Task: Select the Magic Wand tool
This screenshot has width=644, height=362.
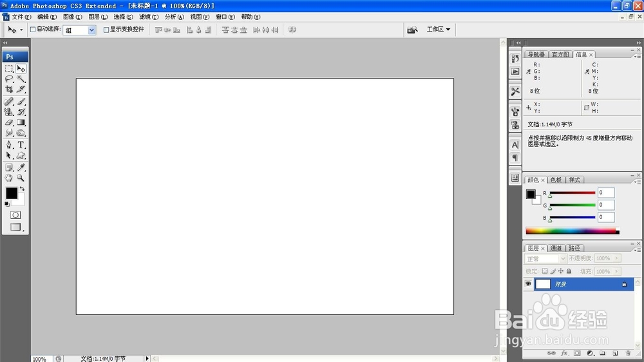Action: tap(21, 79)
